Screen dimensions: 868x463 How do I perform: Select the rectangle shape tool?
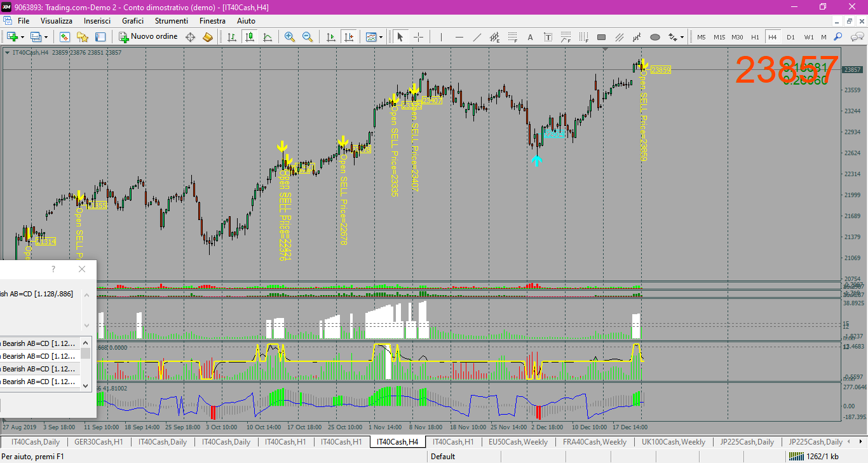602,37
